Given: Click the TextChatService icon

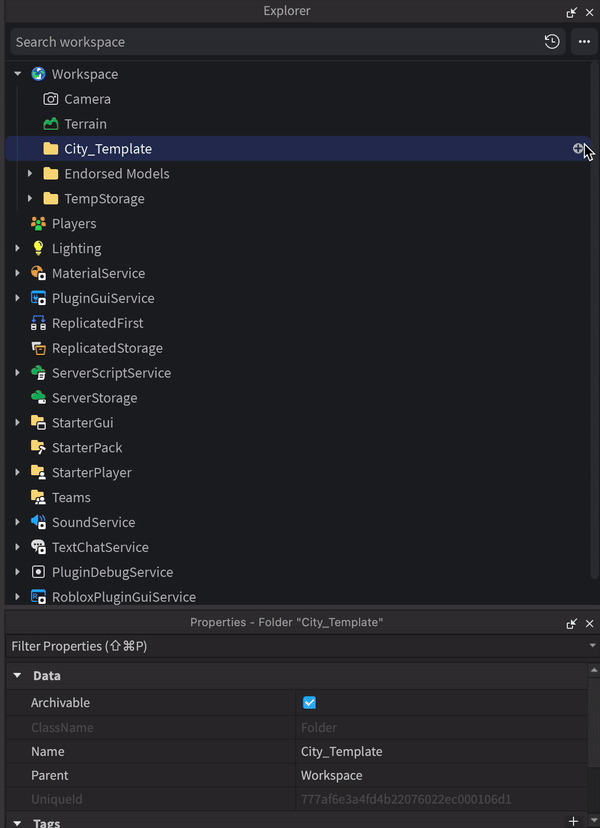Looking at the screenshot, I should (38, 547).
